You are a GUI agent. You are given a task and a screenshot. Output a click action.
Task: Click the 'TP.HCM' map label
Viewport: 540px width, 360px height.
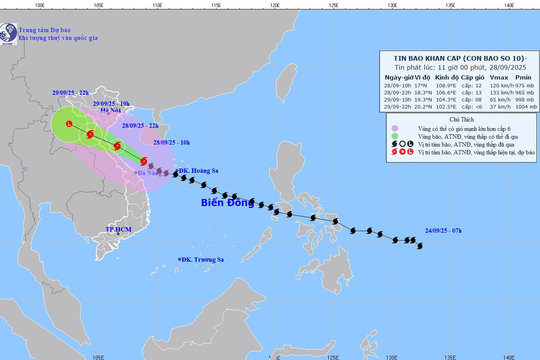pyautogui.click(x=118, y=229)
